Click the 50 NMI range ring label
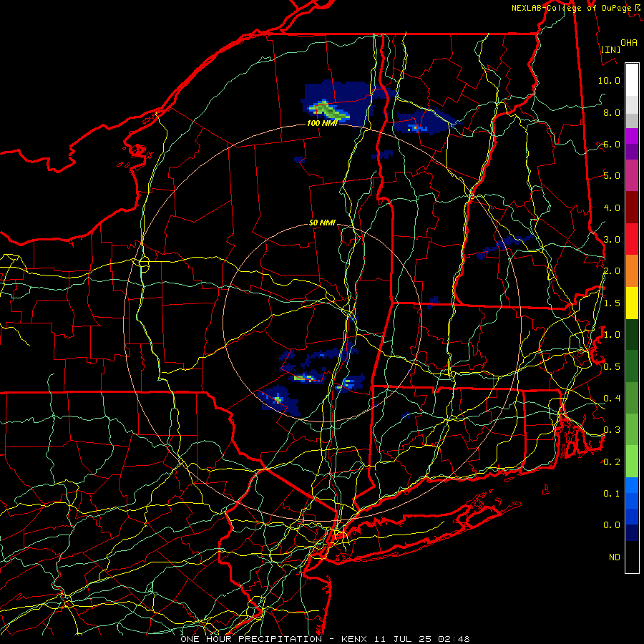The width and height of the screenshot is (644, 644). [x=322, y=223]
